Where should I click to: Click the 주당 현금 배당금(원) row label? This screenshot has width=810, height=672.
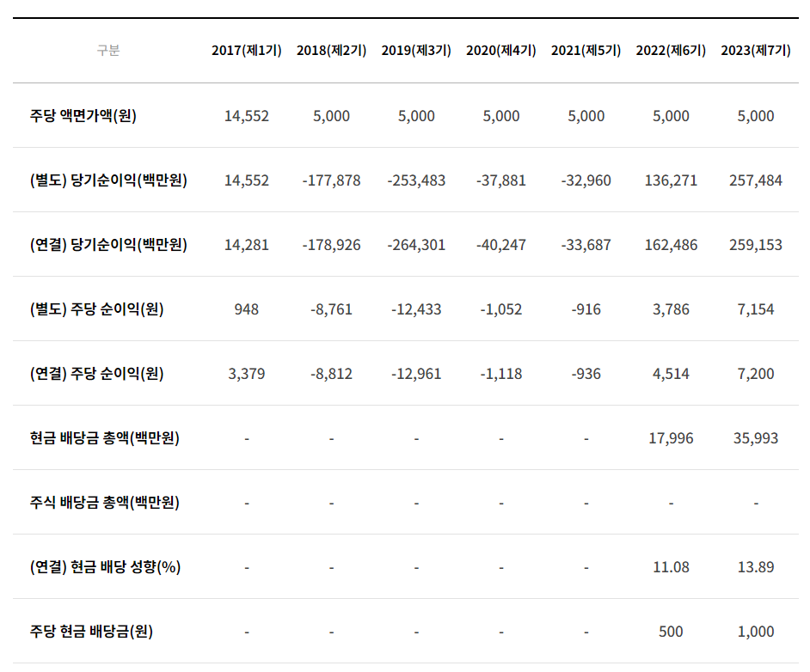point(91,632)
